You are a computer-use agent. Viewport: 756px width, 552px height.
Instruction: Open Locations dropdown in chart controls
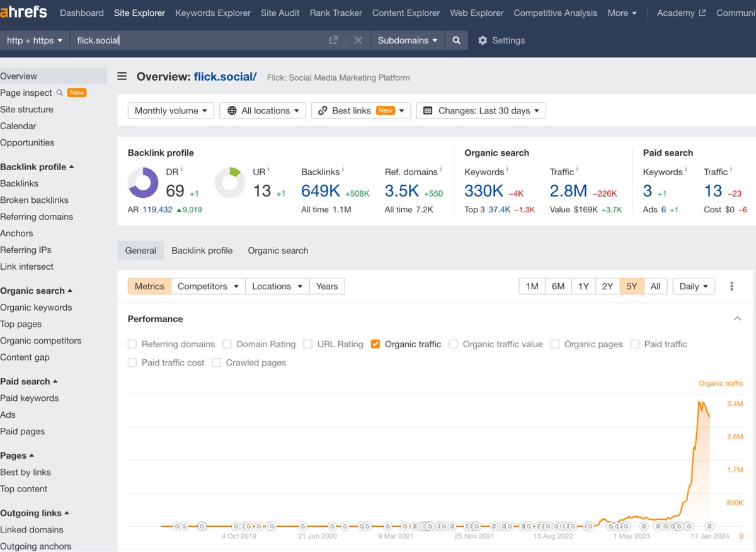[x=277, y=286]
